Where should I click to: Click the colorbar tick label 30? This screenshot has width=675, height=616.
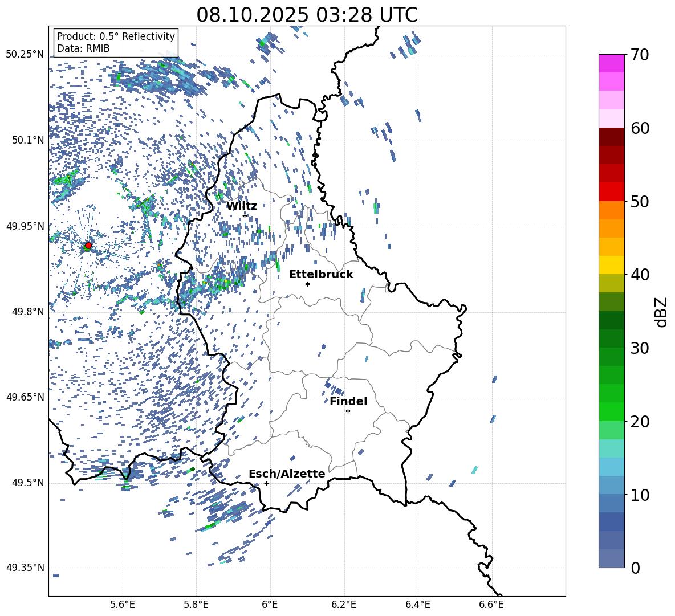click(640, 348)
